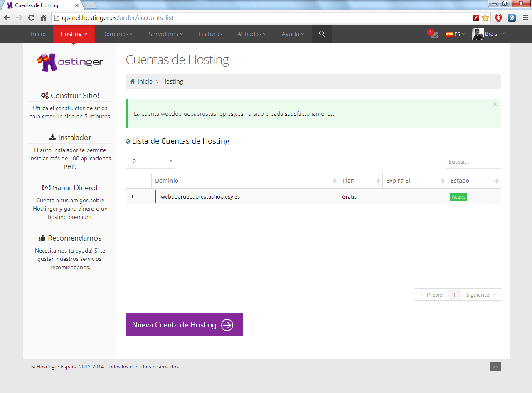Open the Ayuda dropdown menu
The height and width of the screenshot is (393, 532).
pyautogui.click(x=293, y=34)
